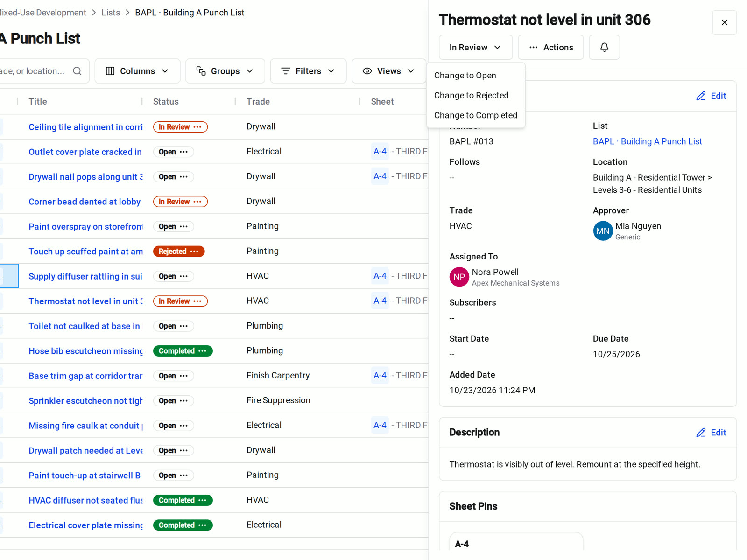747x560 pixels.
Task: Collapse the In Review status dropdown
Action: click(x=475, y=47)
